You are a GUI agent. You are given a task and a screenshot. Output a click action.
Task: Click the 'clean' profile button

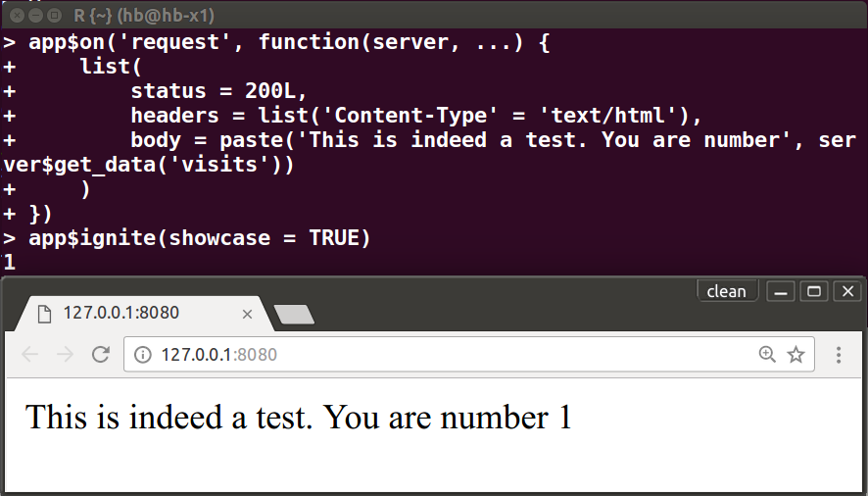726,291
